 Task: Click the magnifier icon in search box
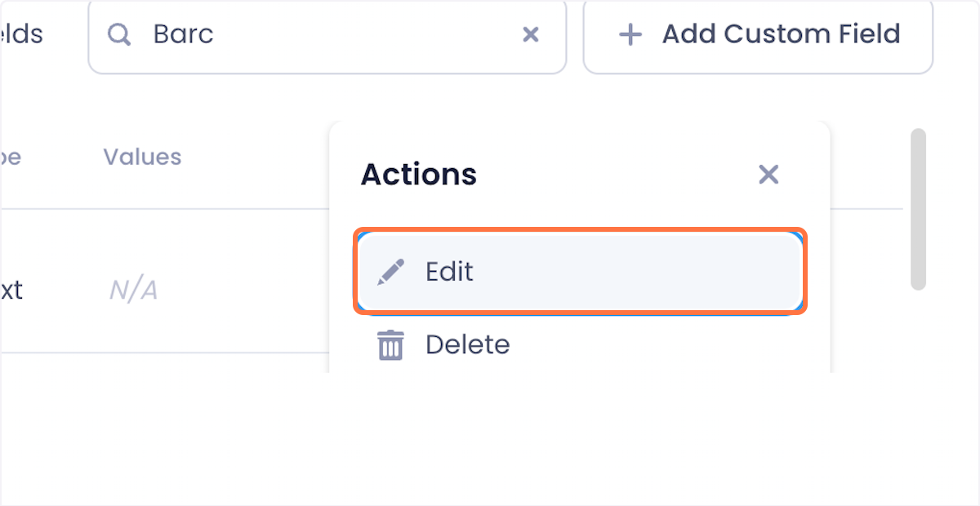point(119,34)
